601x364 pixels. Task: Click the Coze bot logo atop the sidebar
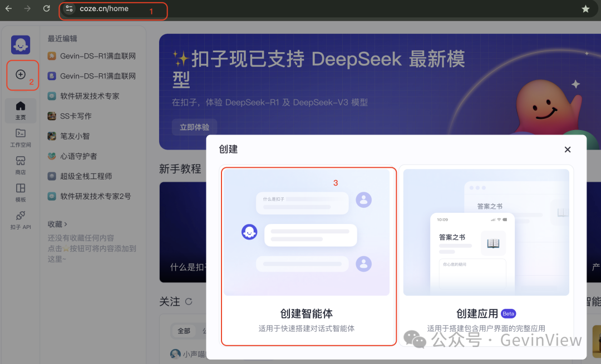point(20,44)
